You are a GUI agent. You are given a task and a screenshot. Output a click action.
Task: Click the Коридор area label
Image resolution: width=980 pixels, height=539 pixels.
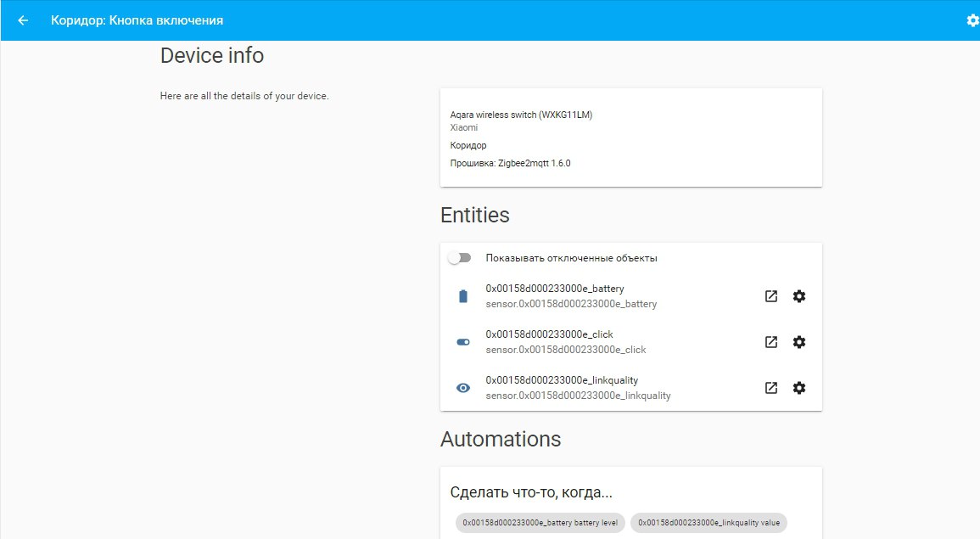point(468,145)
